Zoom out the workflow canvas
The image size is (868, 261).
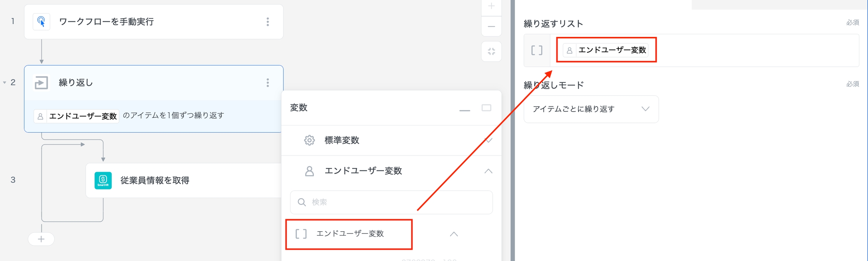coord(491,26)
